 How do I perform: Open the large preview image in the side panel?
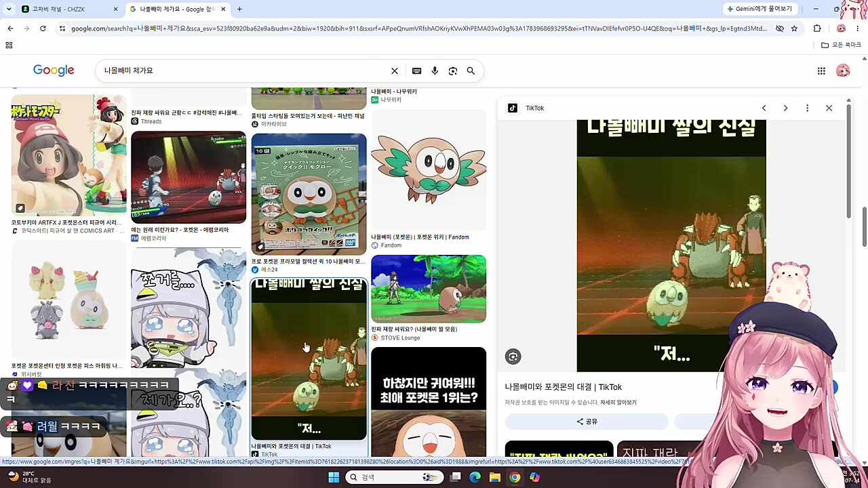(x=671, y=245)
